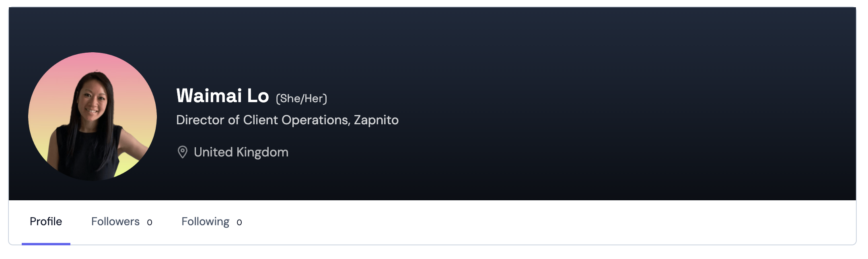
Task: Click the empty white tab bar area
Action: coord(523,222)
